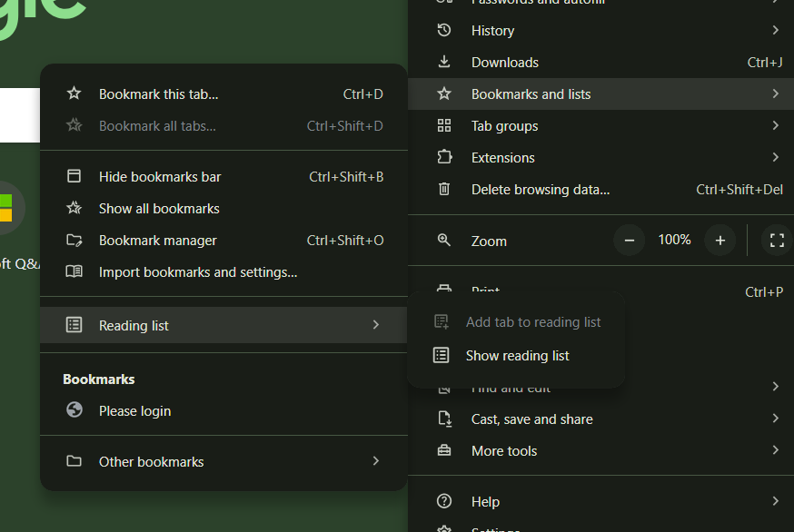Click the Import bookmarks book icon
Viewport: 794px width, 532px height.
click(x=74, y=271)
